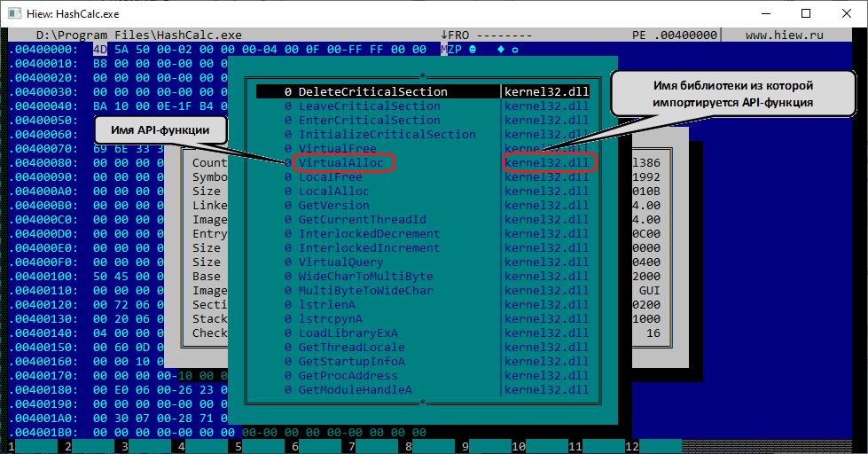This screenshot has width=868, height=454.
Task: Click the Hiew application icon in title bar
Action: point(14,13)
